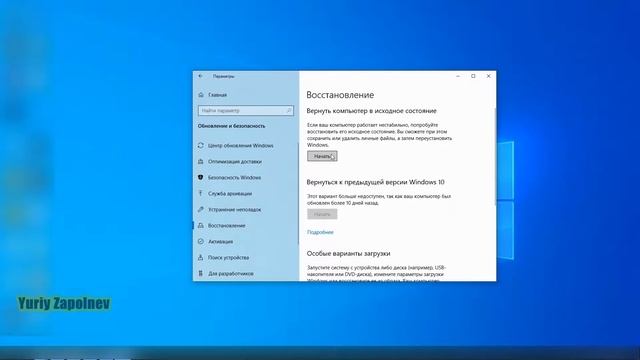Image resolution: width=640 pixels, height=360 pixels.
Task: Click the search magnifier icon
Action: [288, 111]
